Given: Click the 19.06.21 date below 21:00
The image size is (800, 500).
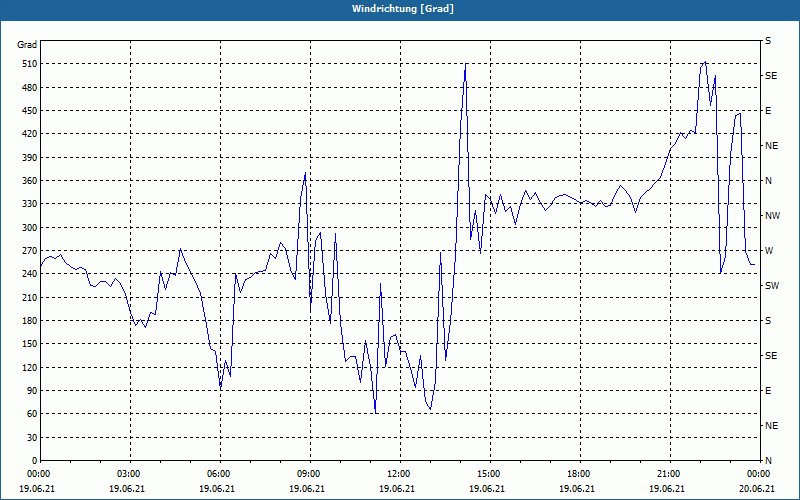Looking at the screenshot, I should click(667, 489).
